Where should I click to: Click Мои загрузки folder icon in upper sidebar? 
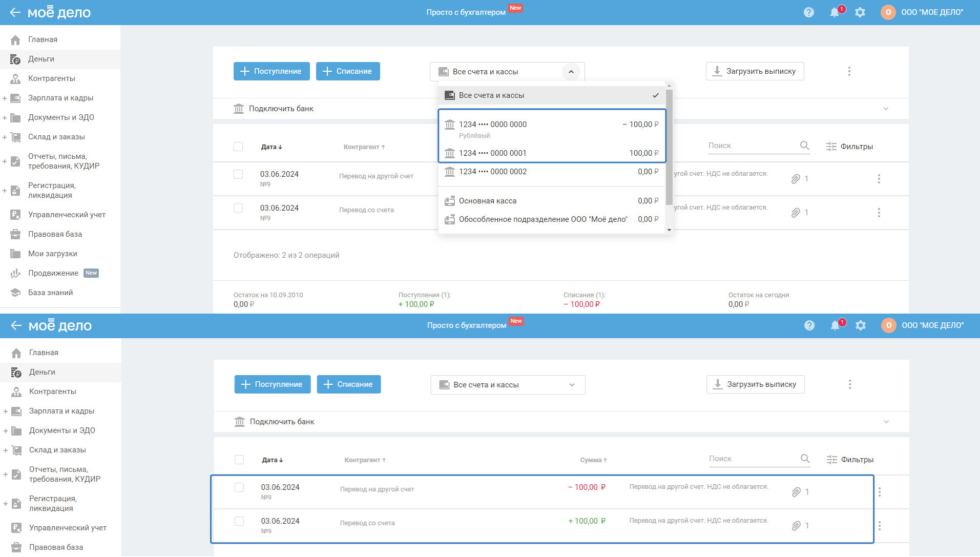(15, 254)
